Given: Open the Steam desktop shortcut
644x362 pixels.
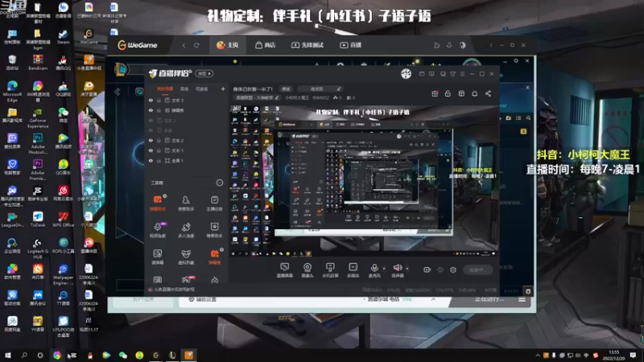Looking at the screenshot, I should pos(64,36).
